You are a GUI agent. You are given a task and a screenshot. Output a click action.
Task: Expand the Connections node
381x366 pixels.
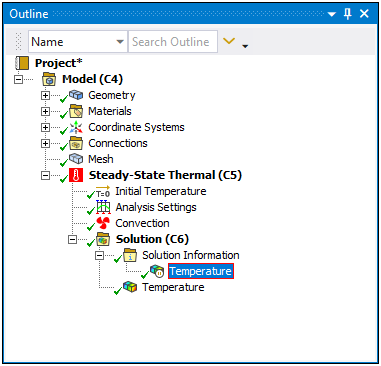pyautogui.click(x=45, y=143)
